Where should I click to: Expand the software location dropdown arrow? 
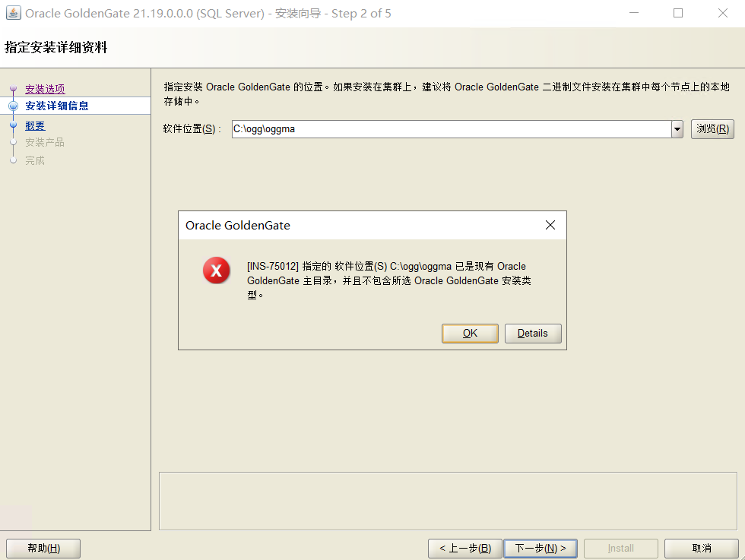[677, 129]
